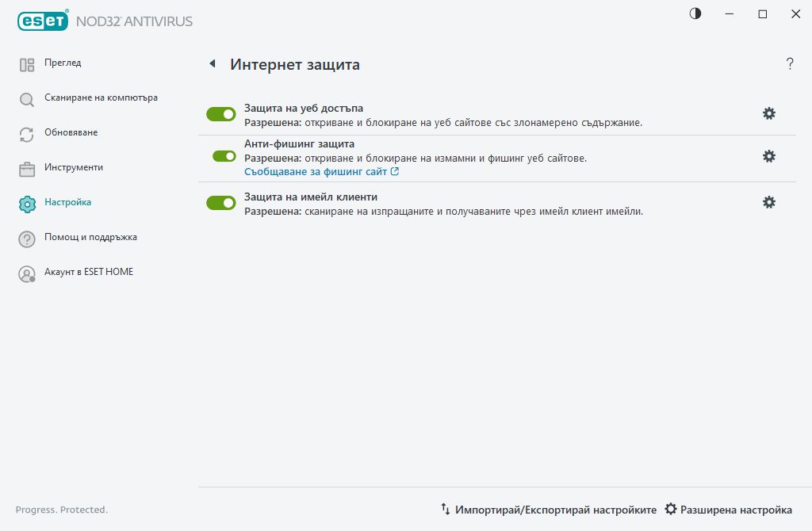Click the question icon for Помощ и поддръжка

27,239
